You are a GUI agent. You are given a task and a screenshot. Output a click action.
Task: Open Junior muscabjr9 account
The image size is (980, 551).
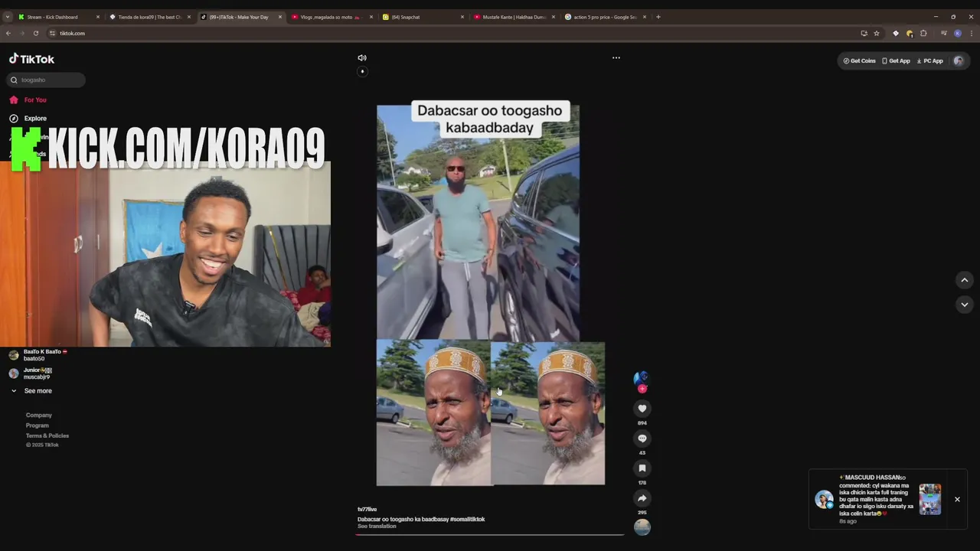pyautogui.click(x=31, y=373)
